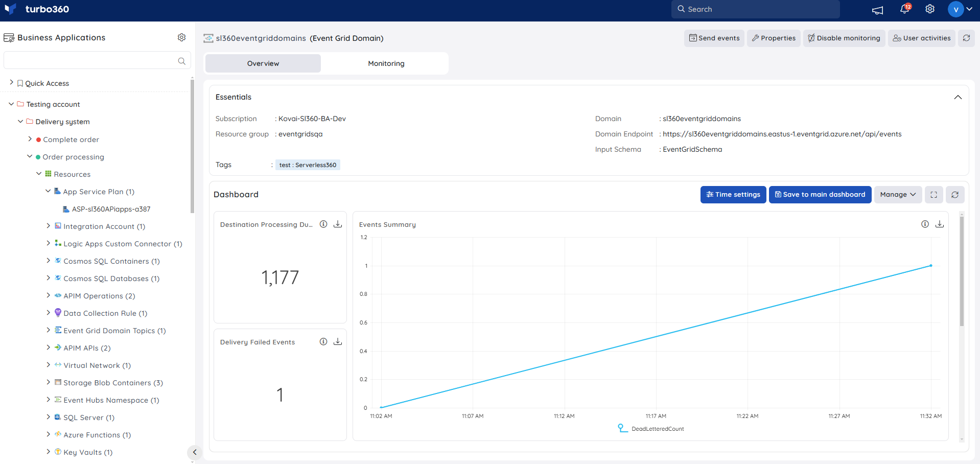This screenshot has width=980, height=464.
Task: Expand the Quick Access node
Action: 11,82
